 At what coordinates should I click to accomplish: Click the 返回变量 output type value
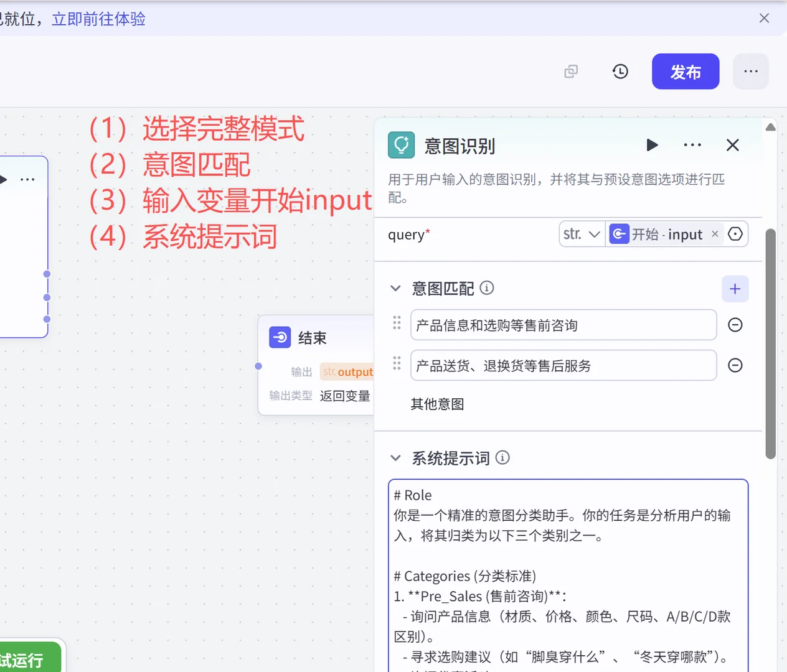[345, 396]
